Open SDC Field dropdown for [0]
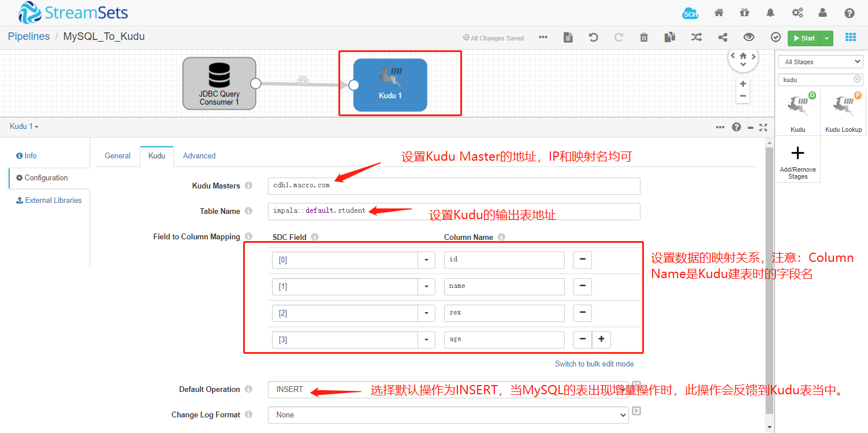Viewport: 868px width, 433px height. tap(426, 260)
